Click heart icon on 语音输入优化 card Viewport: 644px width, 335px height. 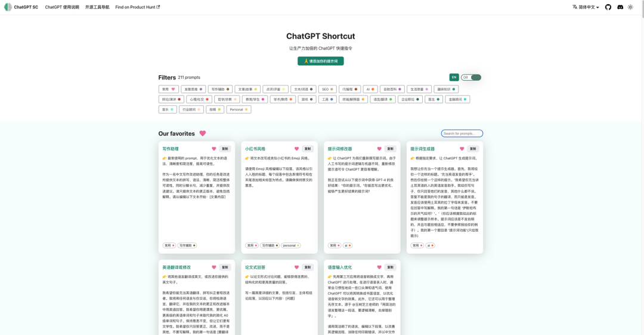tap(379, 267)
